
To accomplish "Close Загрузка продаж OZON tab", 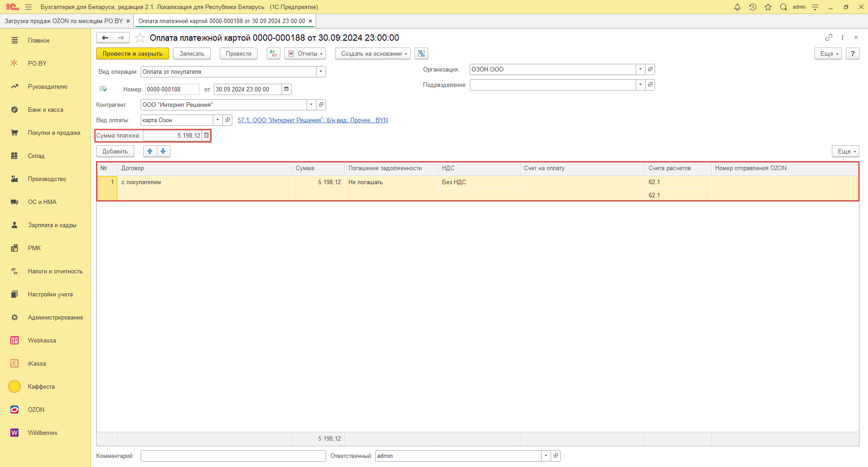I will point(128,21).
